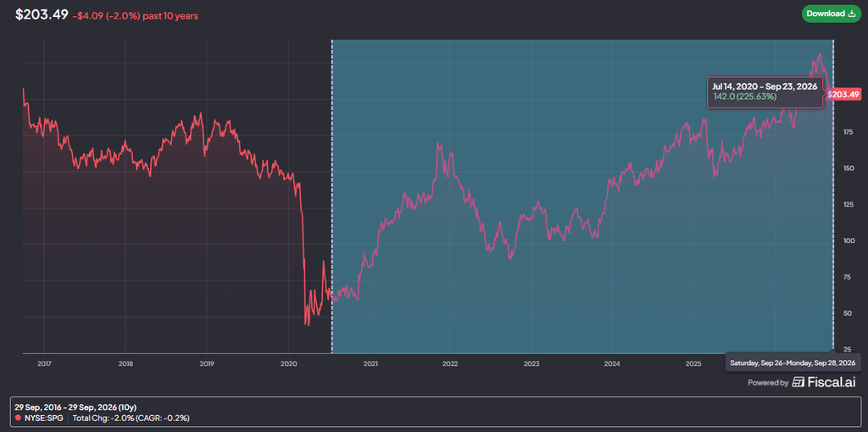Open the Fiscal.ai powered-by link

pyautogui.click(x=803, y=382)
